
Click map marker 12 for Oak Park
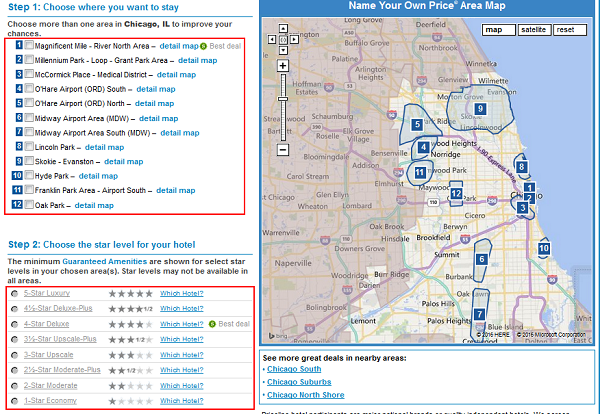[x=456, y=194]
